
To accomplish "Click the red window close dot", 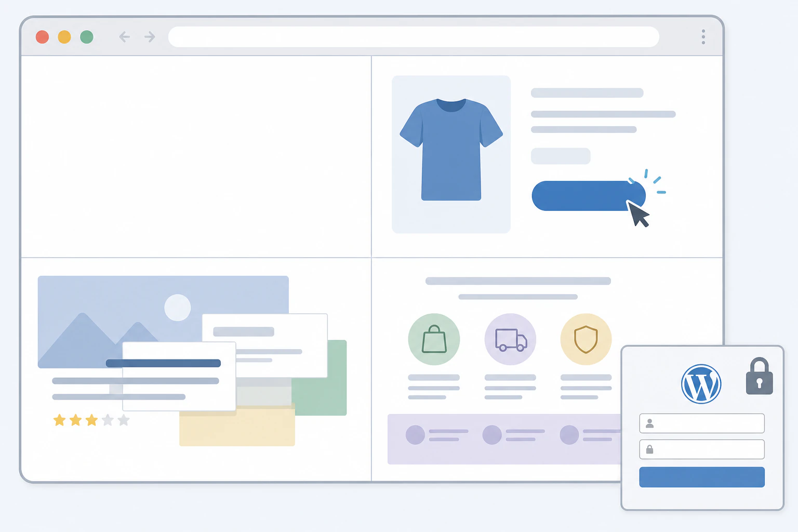I will 42,37.
